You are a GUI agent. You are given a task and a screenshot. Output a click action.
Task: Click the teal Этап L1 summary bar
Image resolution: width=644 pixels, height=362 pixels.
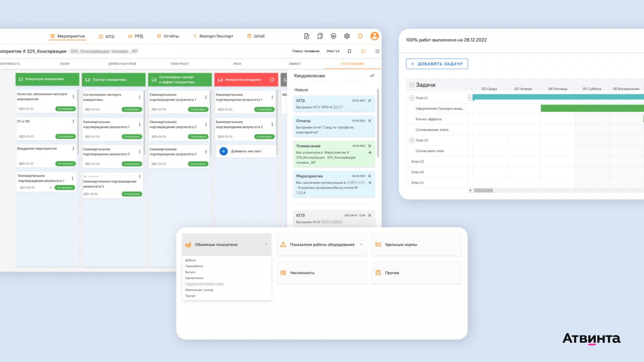click(558, 97)
